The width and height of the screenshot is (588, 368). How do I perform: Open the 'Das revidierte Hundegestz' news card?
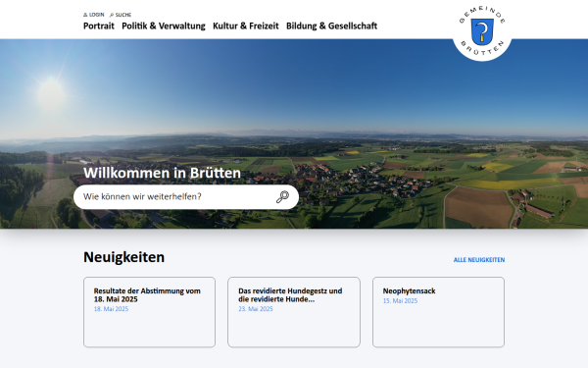(x=294, y=312)
